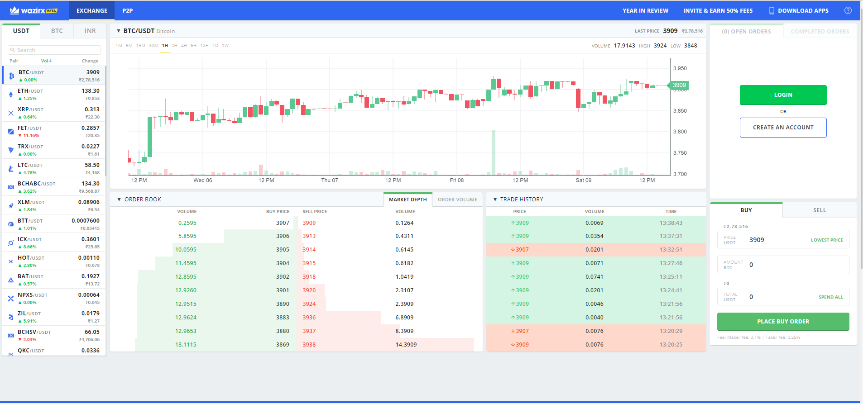Select the ETH/USDT pair row
The image size is (868, 404).
click(x=54, y=94)
